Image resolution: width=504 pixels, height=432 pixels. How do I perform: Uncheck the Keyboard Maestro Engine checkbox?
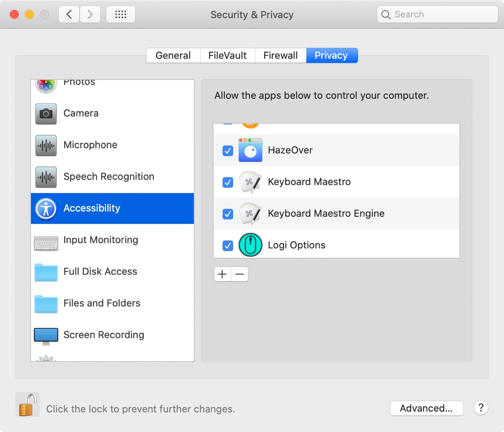coord(228,214)
